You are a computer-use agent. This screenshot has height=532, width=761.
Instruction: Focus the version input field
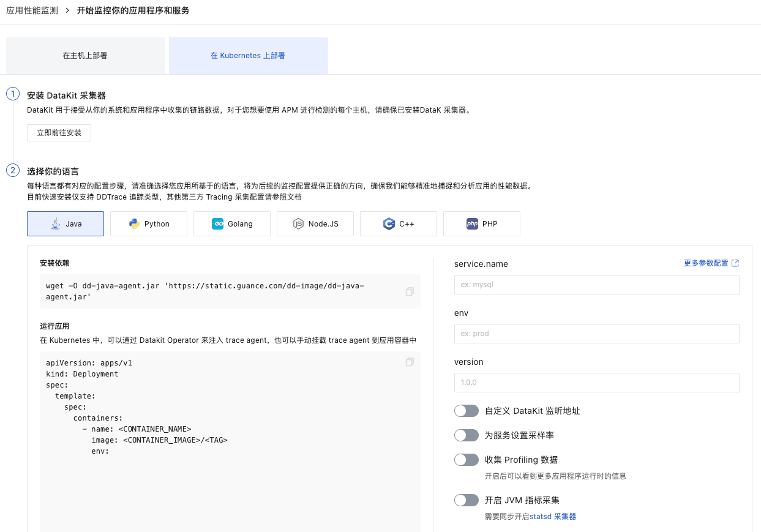[597, 383]
